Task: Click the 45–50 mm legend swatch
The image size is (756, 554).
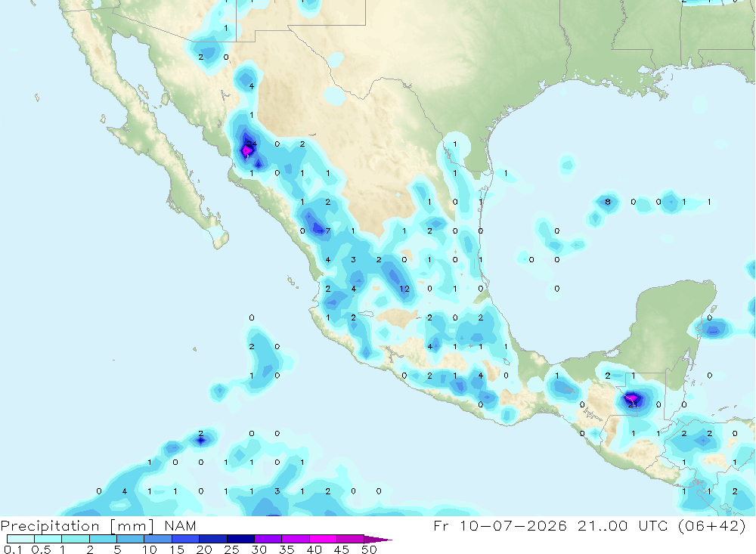Action: (351, 539)
